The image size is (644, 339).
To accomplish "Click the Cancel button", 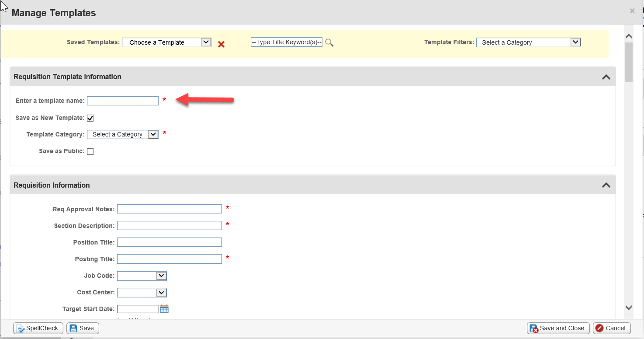I will click(611, 328).
